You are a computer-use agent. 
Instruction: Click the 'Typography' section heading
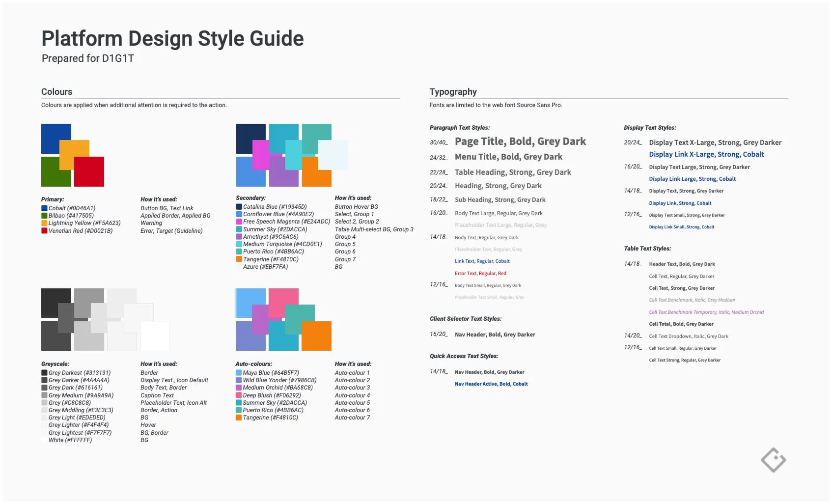[453, 92]
